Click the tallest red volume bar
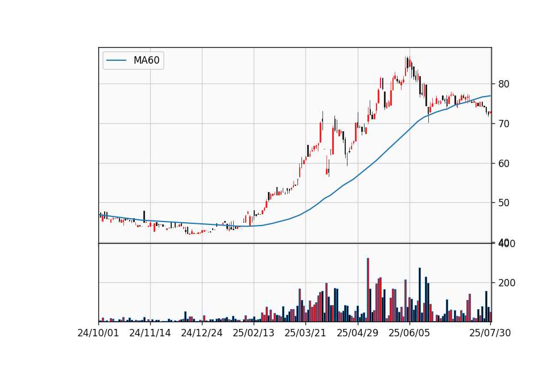The height and width of the screenshot is (392, 546). pos(368,290)
